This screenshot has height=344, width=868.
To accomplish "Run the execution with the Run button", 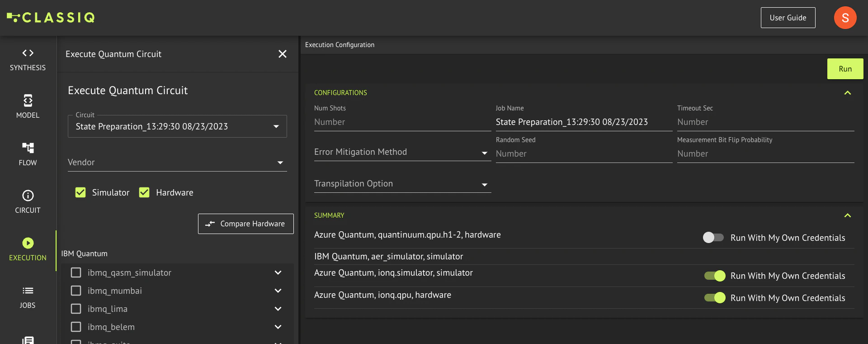I will (845, 69).
